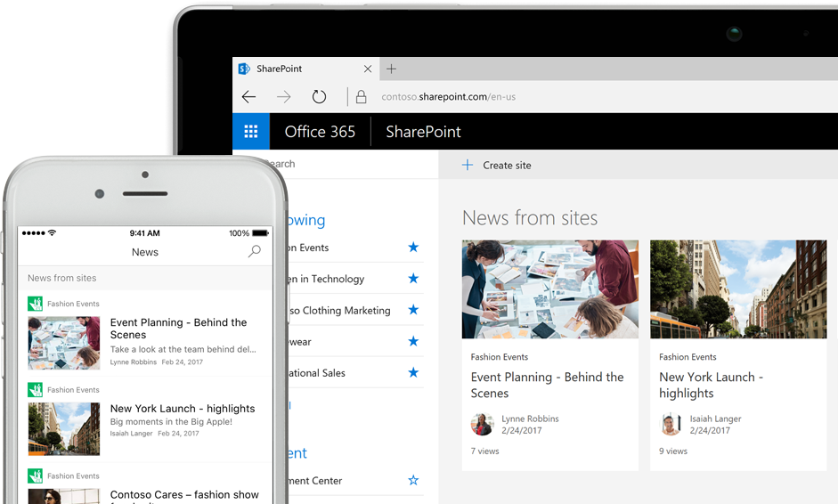Tap Fashion Events icon above Event Planning on phone
Viewport: 838px width, 504px height.
pos(36,304)
